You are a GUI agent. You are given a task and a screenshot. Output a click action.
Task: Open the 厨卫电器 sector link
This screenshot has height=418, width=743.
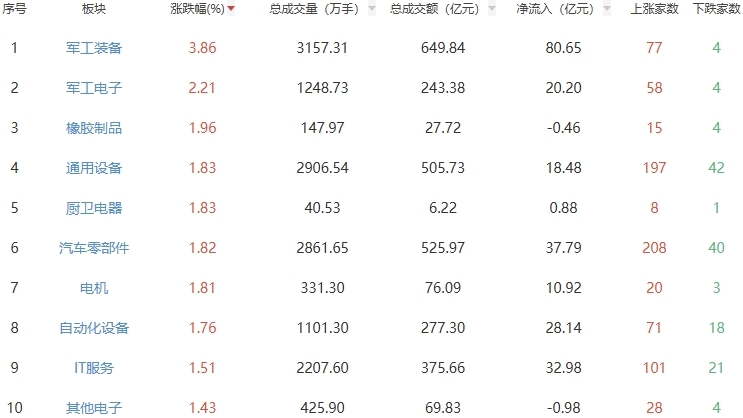coord(94,208)
